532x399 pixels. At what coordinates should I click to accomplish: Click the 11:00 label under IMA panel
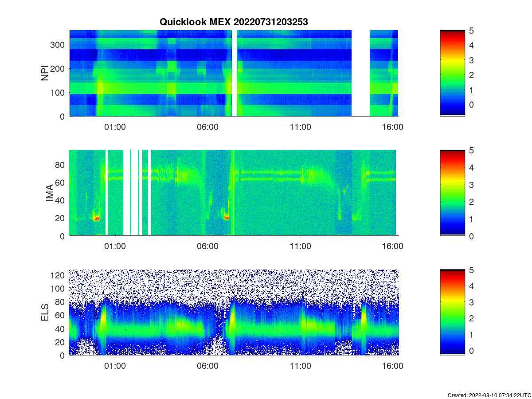[x=300, y=246]
